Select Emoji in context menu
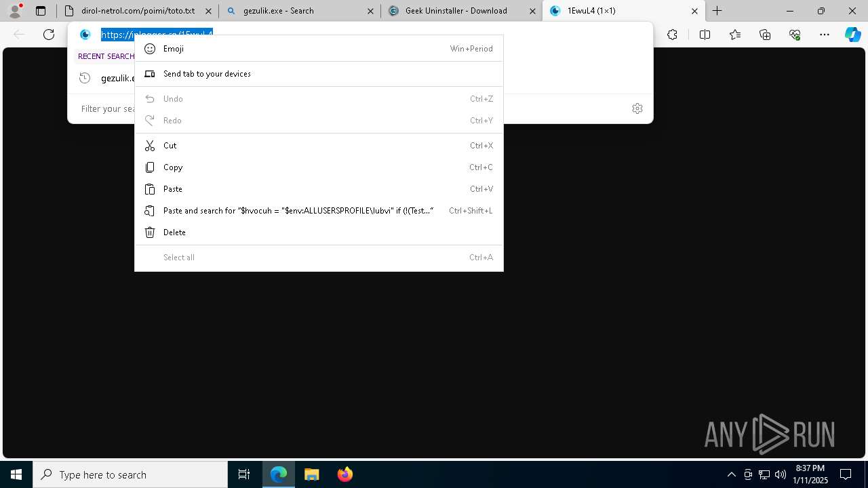This screenshot has width=868, height=488. [319, 49]
